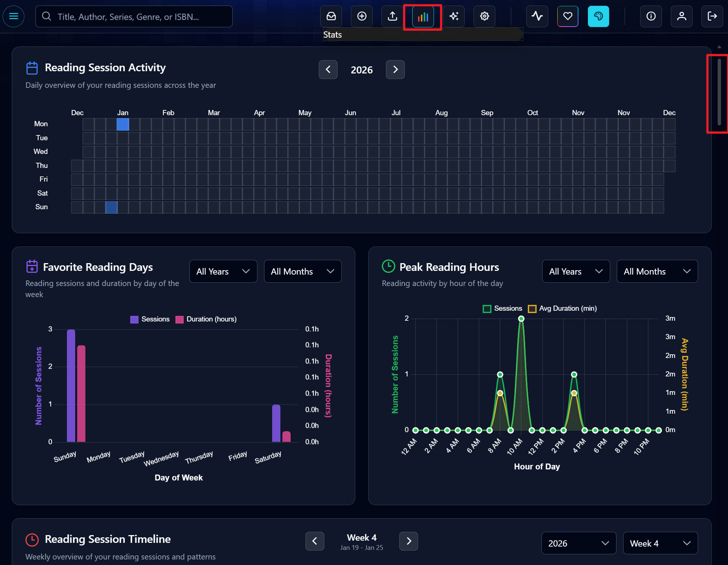This screenshot has width=728, height=565.
Task: Open the Week 4 dropdown selector
Action: pyautogui.click(x=660, y=543)
